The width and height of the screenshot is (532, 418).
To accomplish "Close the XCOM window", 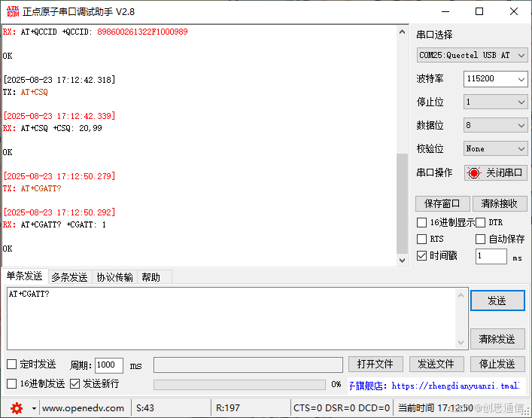I will pos(514,11).
